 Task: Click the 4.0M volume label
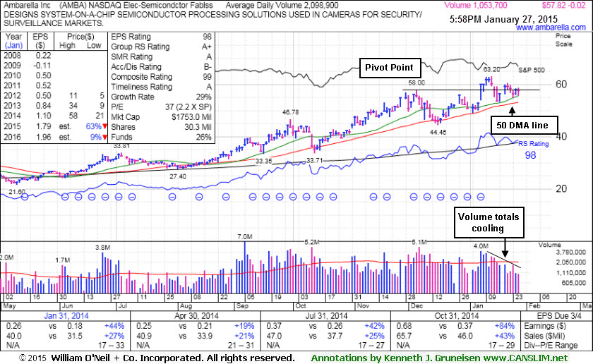click(481, 246)
